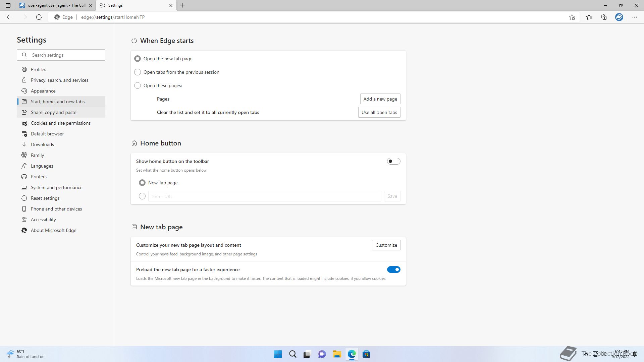Open the Favorites icon in toolbar
Screen dimensions: 644x362
pyautogui.click(x=589, y=17)
